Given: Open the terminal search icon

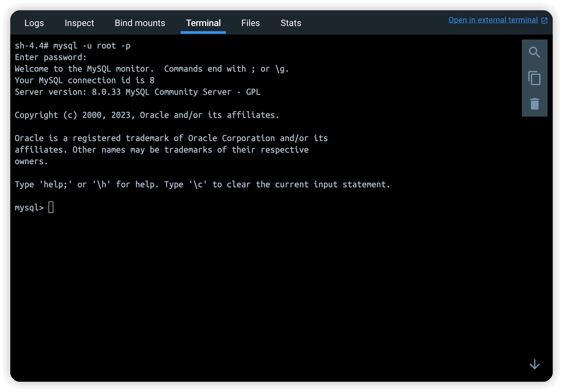Looking at the screenshot, I should pos(534,52).
